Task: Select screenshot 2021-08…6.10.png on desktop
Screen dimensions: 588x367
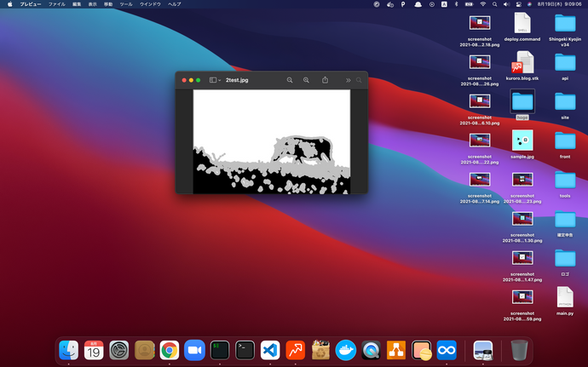Action: point(480,109)
